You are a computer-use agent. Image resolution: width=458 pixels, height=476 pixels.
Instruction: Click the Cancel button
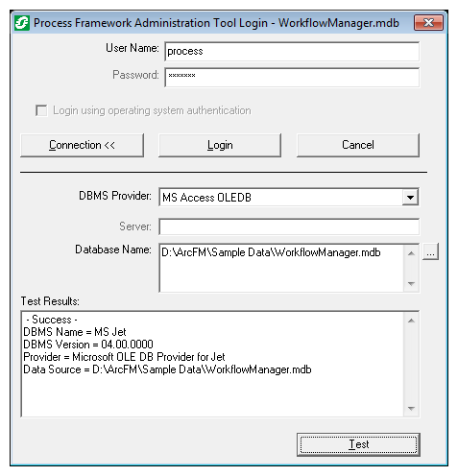click(358, 145)
